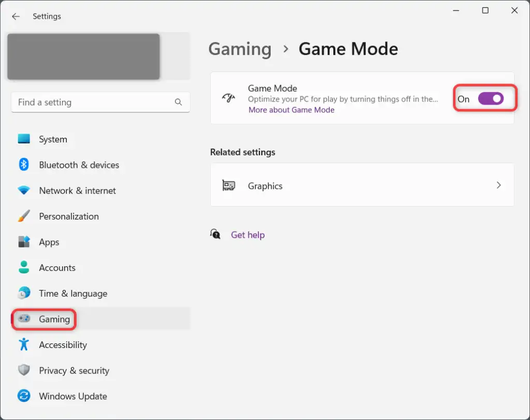530x420 pixels.
Task: Click the Apps icon in sidebar
Action: point(24,242)
